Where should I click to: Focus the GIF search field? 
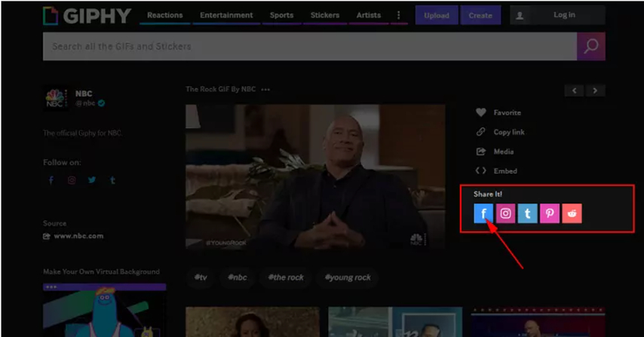[310, 47]
